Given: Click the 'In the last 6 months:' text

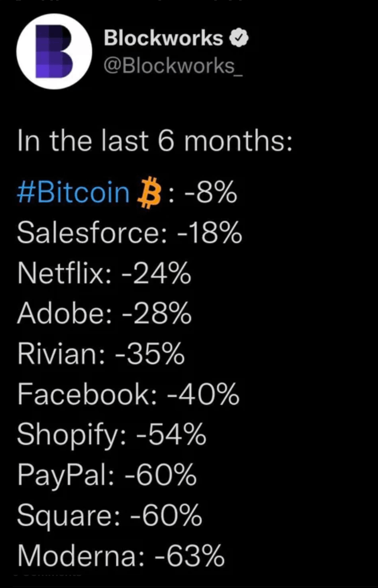Looking at the screenshot, I should [x=154, y=141].
